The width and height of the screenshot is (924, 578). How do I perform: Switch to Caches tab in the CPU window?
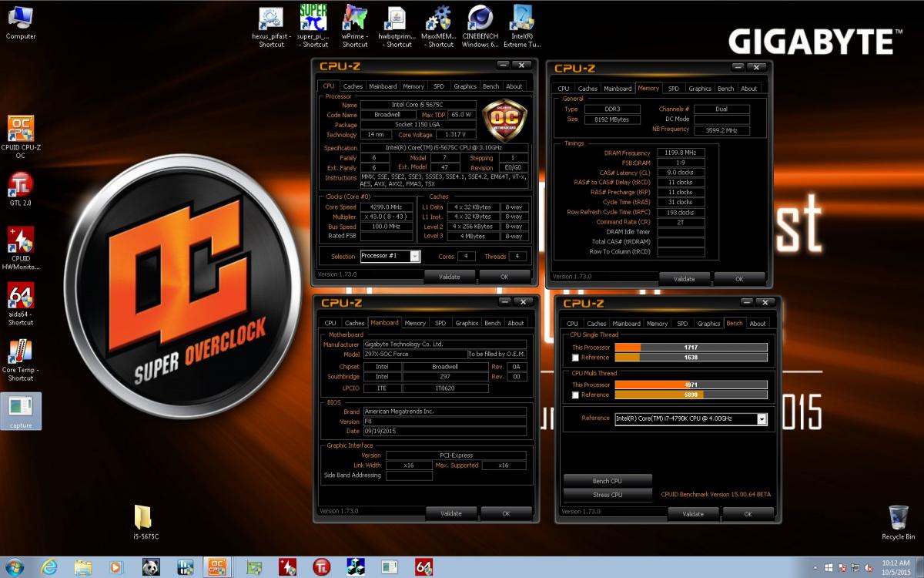point(353,86)
